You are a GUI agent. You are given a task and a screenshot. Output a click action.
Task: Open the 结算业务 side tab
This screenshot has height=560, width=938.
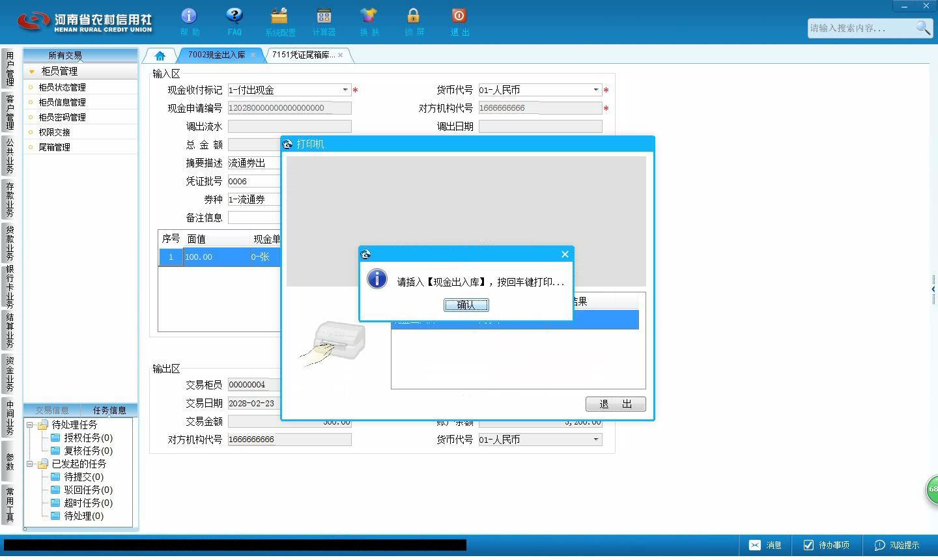[9, 331]
